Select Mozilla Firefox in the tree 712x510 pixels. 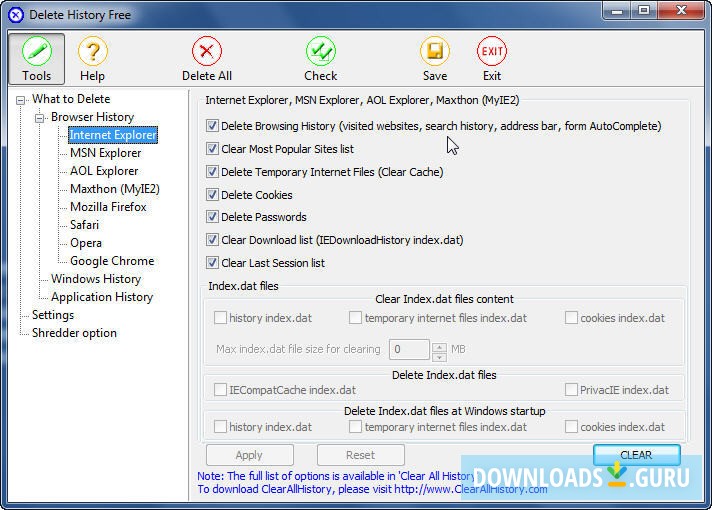tap(108, 207)
